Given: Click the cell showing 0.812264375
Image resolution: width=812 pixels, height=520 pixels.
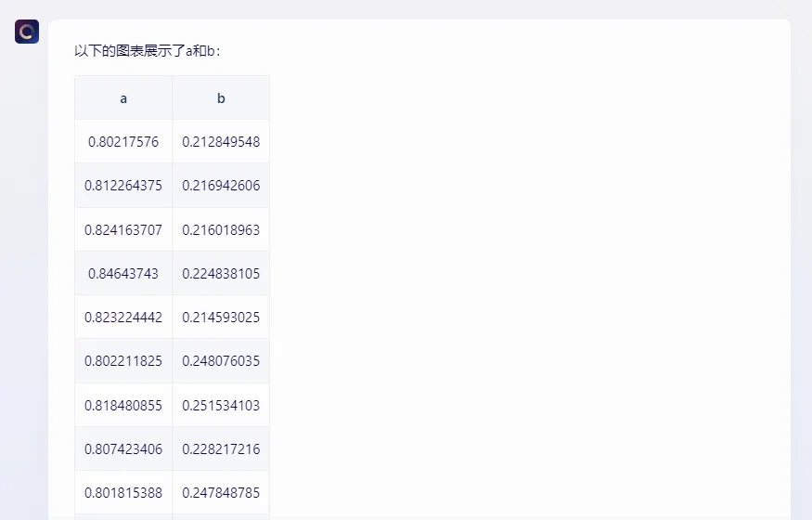Looking at the screenshot, I should tap(123, 186).
